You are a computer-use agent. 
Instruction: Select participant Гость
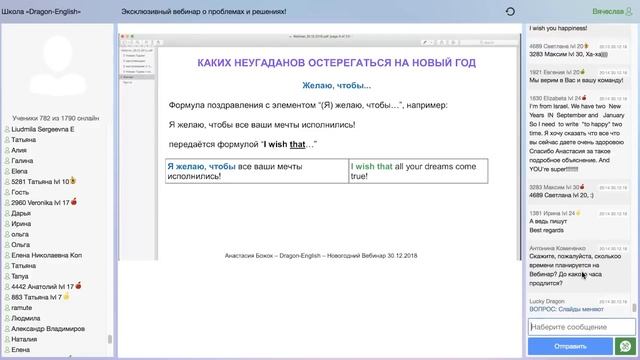click(x=20, y=192)
